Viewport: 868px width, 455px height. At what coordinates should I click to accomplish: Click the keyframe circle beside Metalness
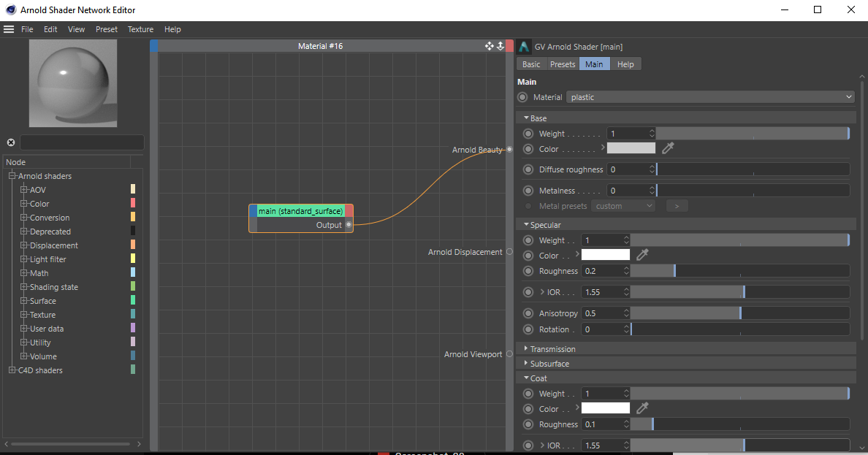click(x=528, y=190)
